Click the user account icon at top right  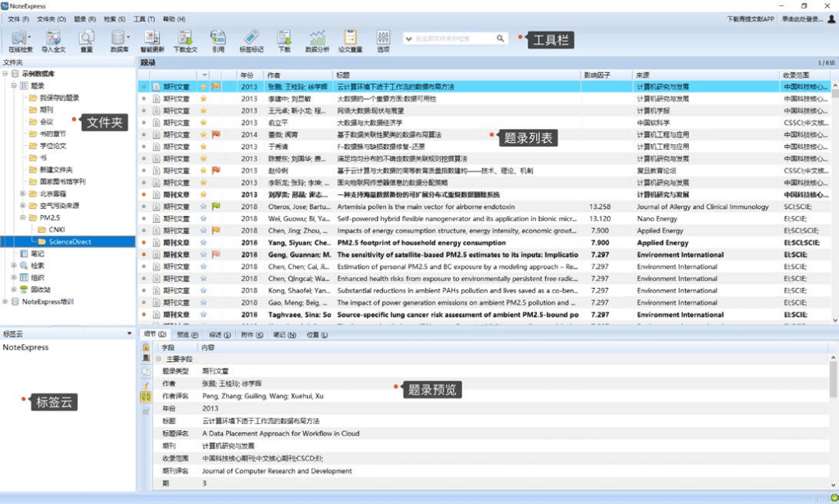831,19
